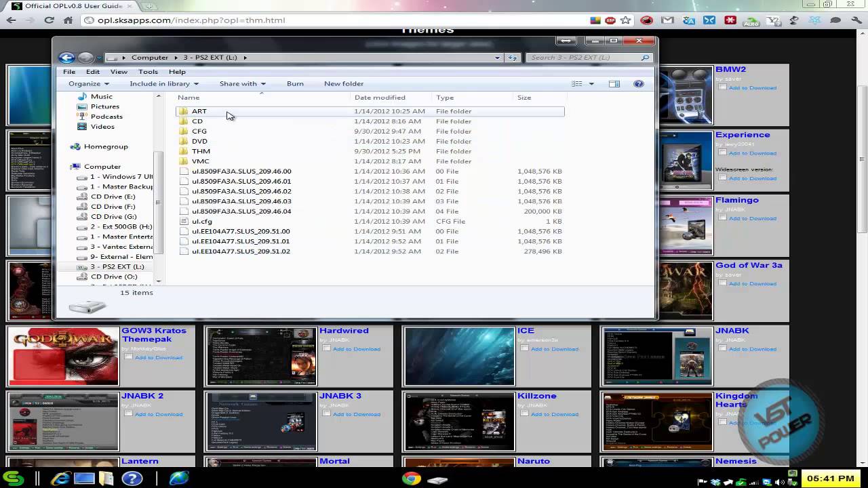Open the drive icon in the taskbar
The image size is (868, 488).
438,480
